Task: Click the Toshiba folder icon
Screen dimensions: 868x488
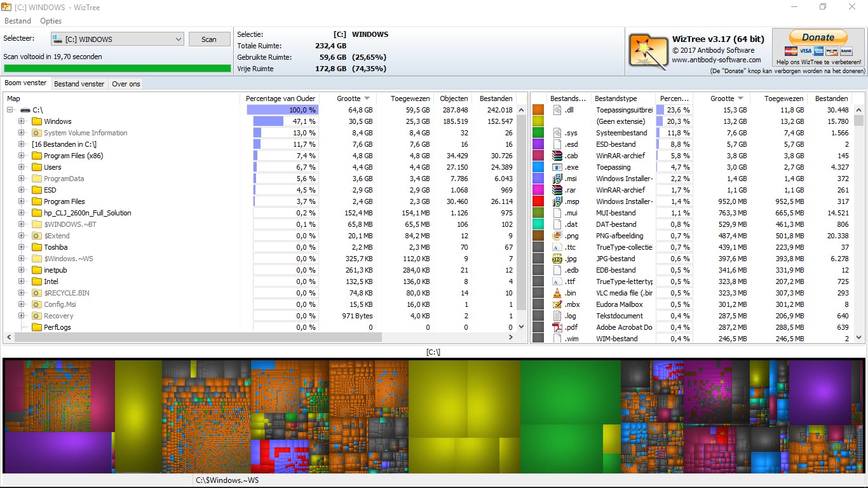Action: 37,247
